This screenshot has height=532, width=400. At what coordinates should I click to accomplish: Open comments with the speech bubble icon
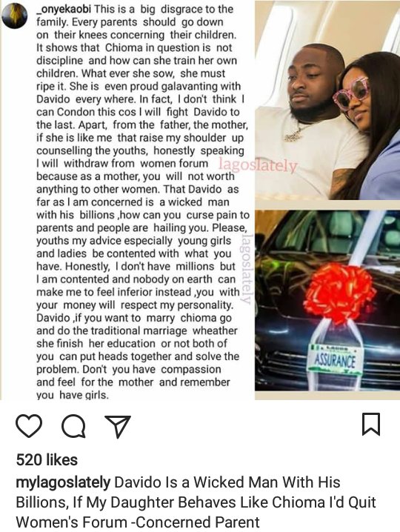click(73, 426)
